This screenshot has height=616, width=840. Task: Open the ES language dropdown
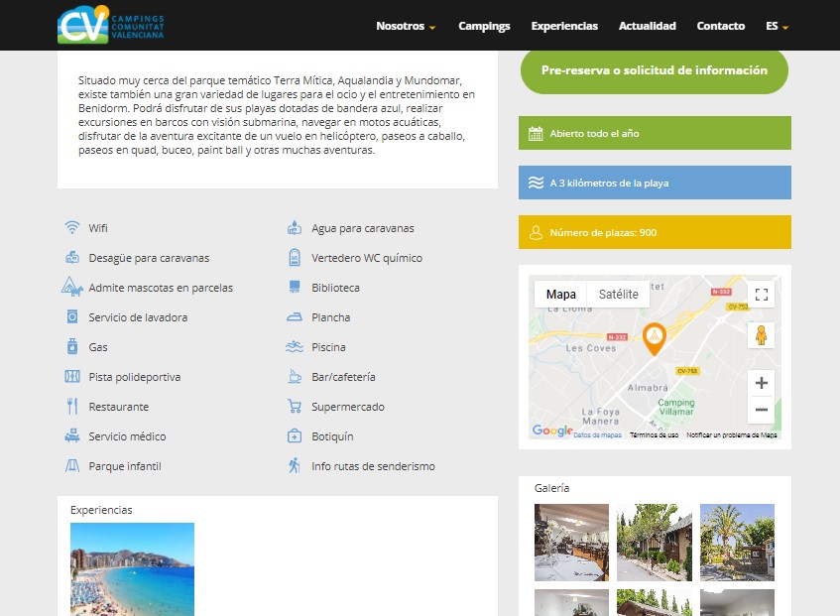click(777, 26)
